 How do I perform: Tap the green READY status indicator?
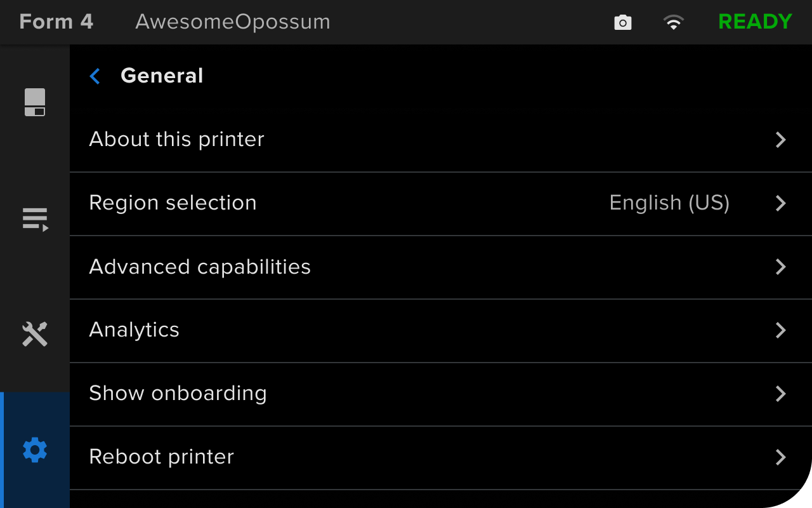pos(755,21)
